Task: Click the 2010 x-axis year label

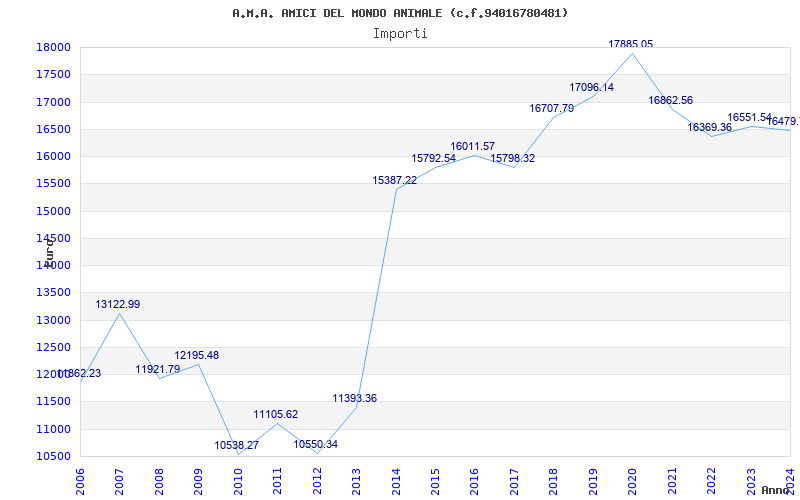Action: coord(237,479)
